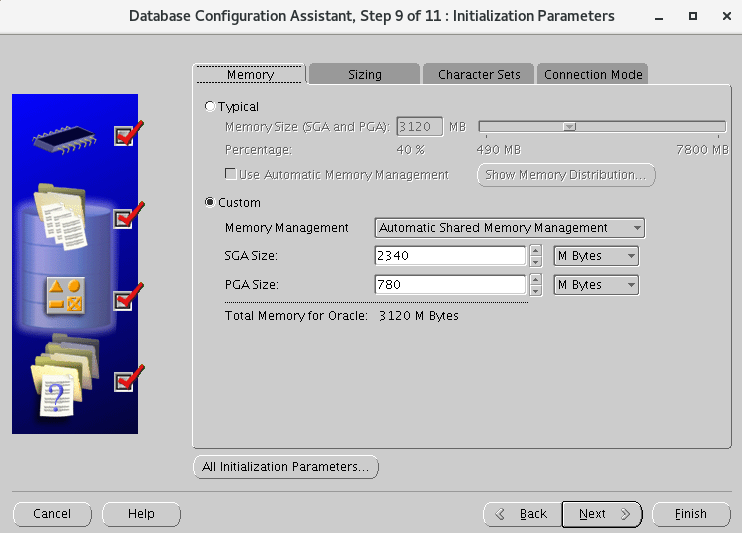Viewport: 742px width, 533px height.
Task: Click the memory size slider handle
Action: [x=569, y=127]
